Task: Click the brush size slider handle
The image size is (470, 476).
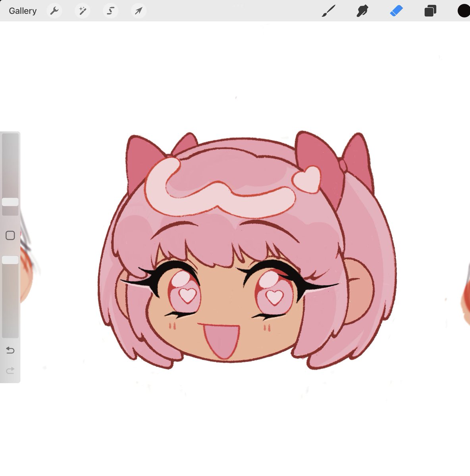Action: coord(10,202)
